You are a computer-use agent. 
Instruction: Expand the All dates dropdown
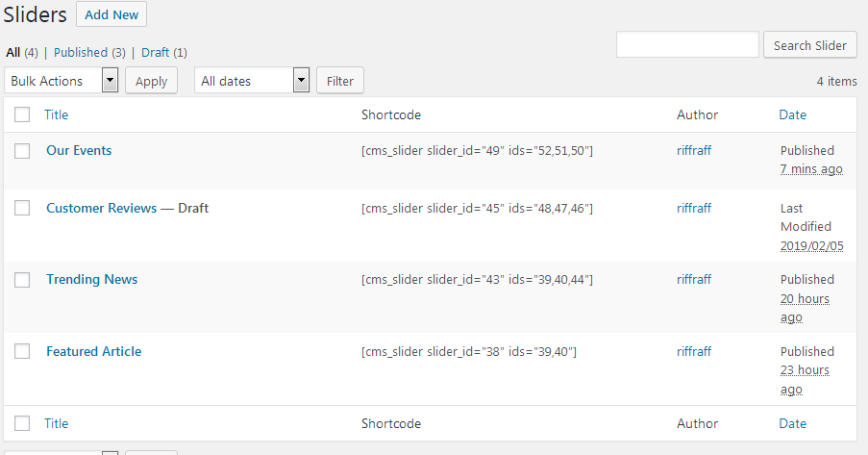(252, 81)
